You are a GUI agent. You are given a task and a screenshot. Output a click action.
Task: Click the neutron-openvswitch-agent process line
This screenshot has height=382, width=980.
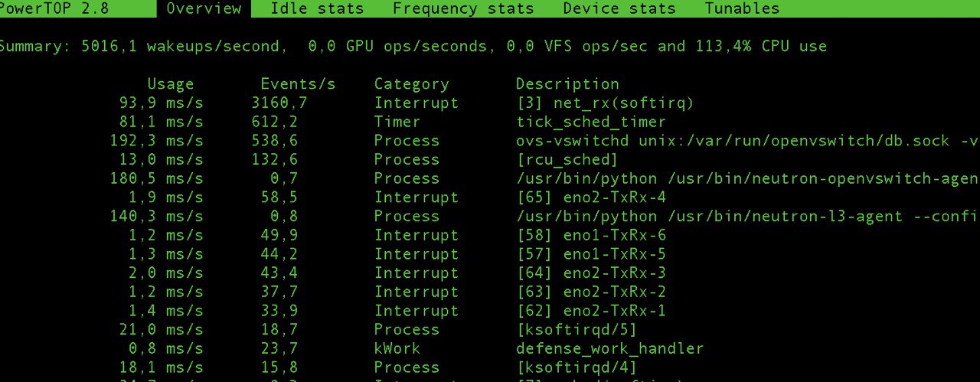[746, 179]
